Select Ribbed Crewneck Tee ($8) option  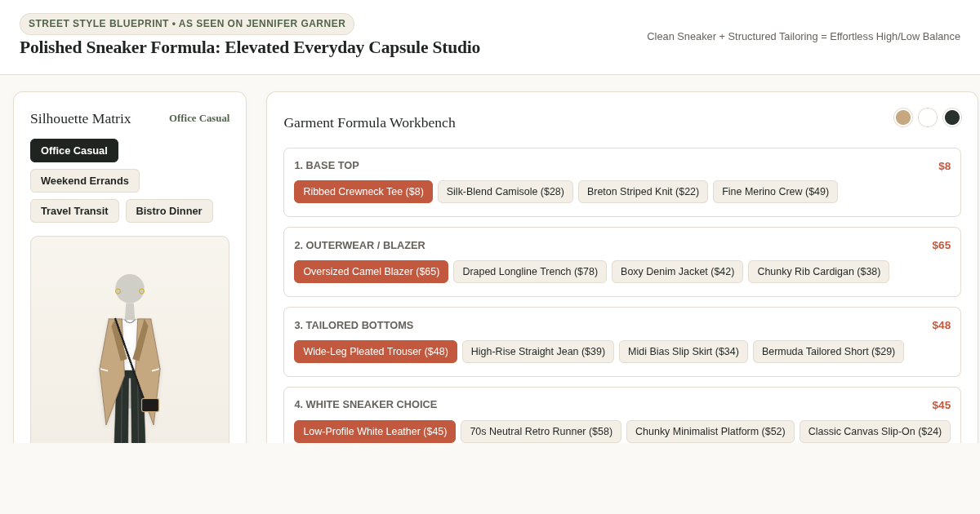(363, 192)
